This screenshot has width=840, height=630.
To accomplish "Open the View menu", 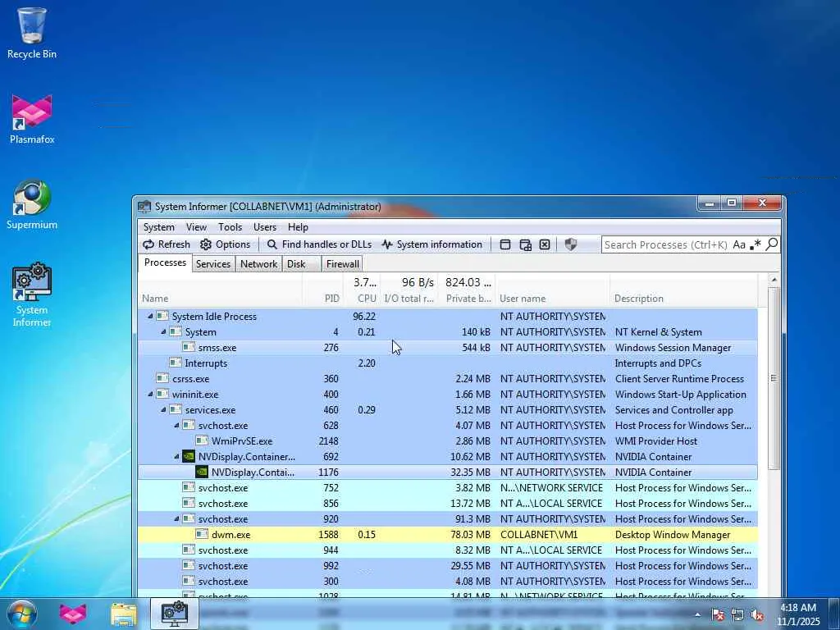I will (196, 227).
